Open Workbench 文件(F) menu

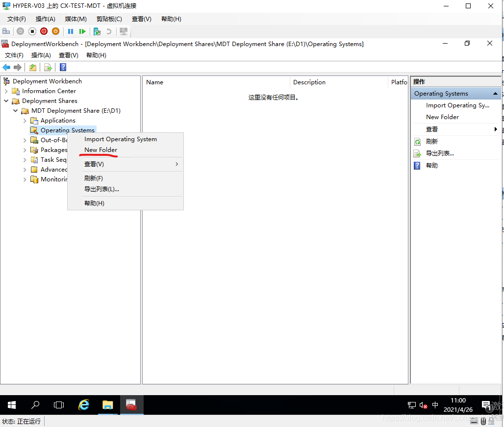14,55
